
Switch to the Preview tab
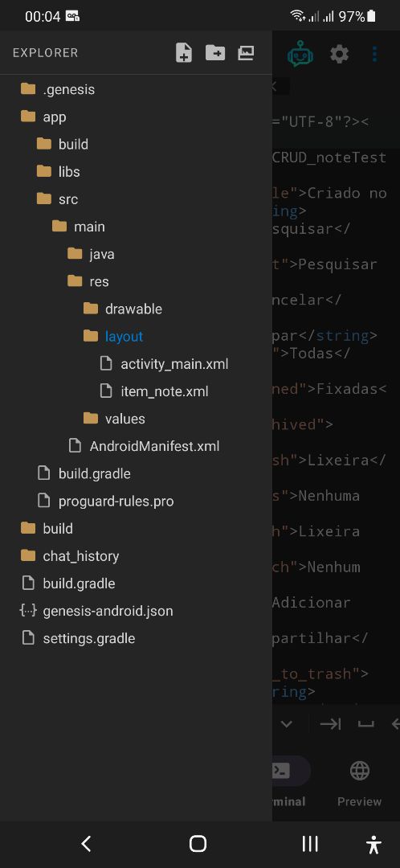click(360, 784)
